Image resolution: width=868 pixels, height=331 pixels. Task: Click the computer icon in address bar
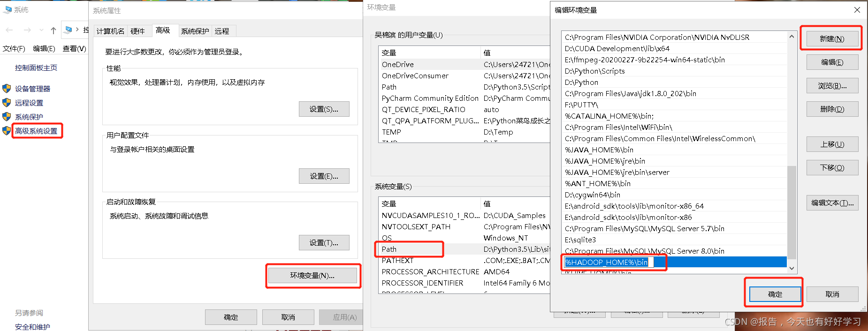[69, 30]
